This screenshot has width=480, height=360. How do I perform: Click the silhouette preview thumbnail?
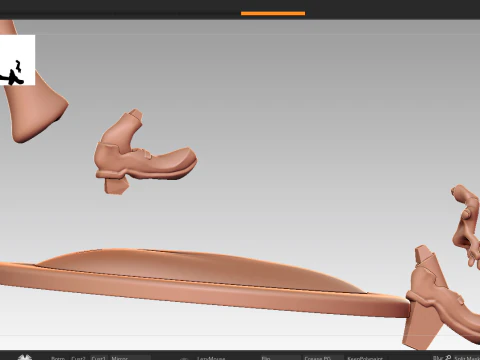click(x=17, y=60)
